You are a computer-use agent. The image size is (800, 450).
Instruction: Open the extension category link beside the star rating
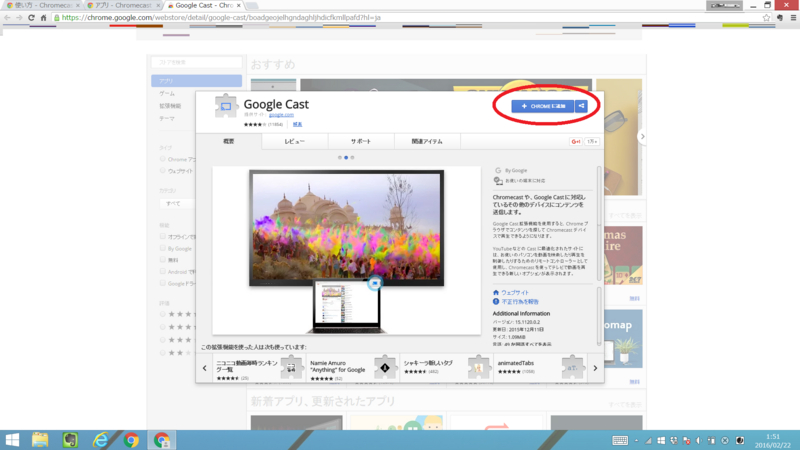[x=297, y=124]
